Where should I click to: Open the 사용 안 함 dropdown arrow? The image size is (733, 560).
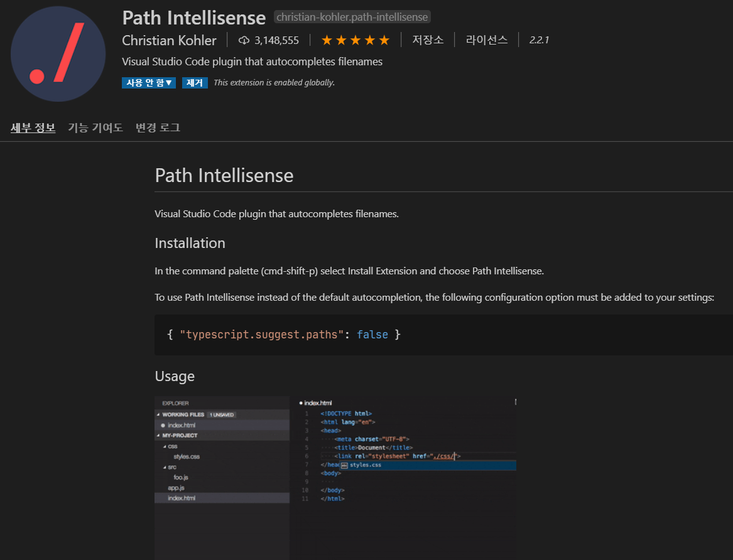[169, 82]
